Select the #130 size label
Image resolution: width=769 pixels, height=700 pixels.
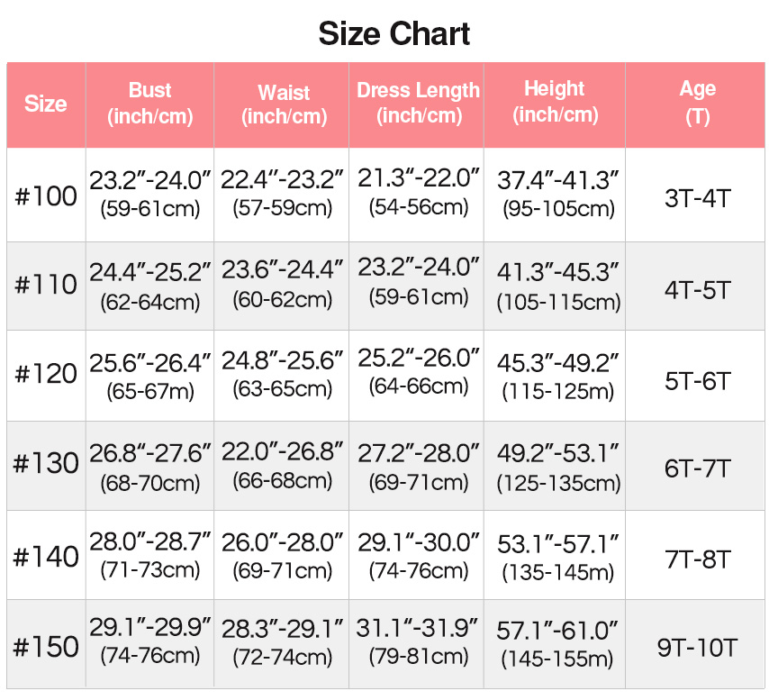click(x=46, y=463)
